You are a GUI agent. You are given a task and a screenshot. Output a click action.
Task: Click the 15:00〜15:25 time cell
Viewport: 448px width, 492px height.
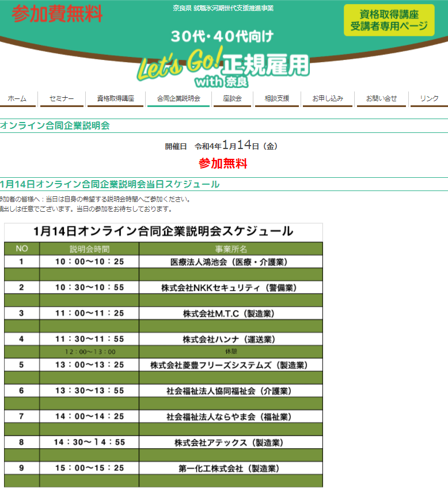(89, 468)
